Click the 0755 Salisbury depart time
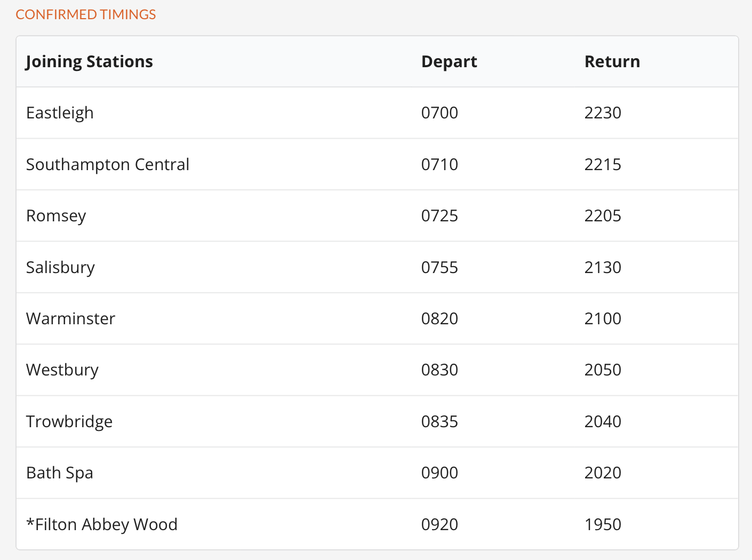 pyautogui.click(x=439, y=267)
